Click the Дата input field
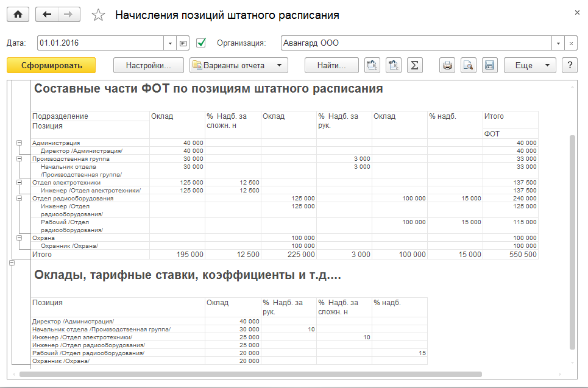This screenshot has height=388, width=588. click(x=101, y=43)
